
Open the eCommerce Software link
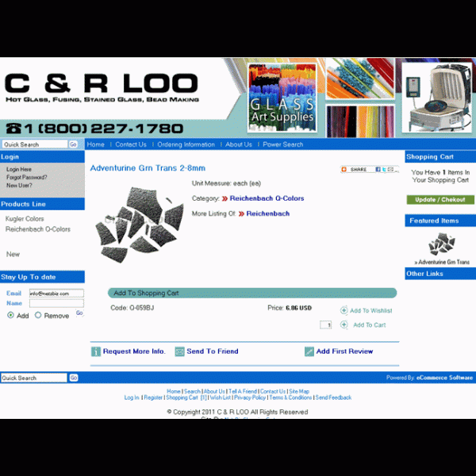[444, 378]
